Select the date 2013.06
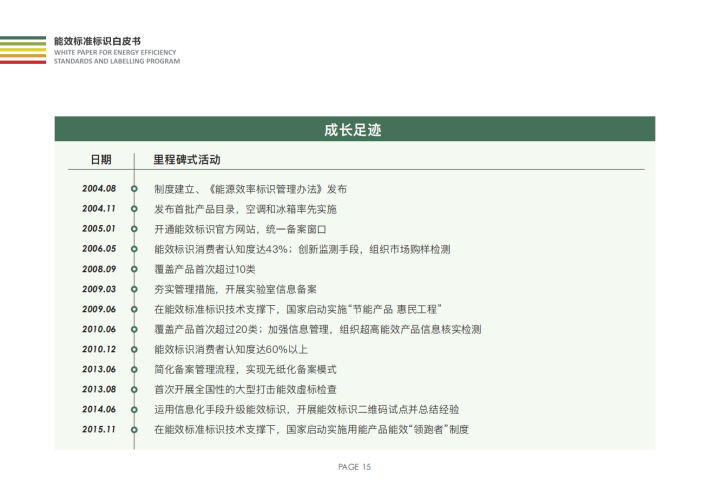The height and width of the screenshot is (500, 710). [x=99, y=369]
